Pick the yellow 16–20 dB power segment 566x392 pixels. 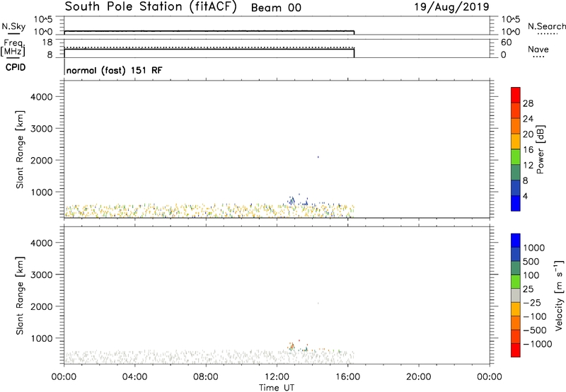(x=516, y=141)
